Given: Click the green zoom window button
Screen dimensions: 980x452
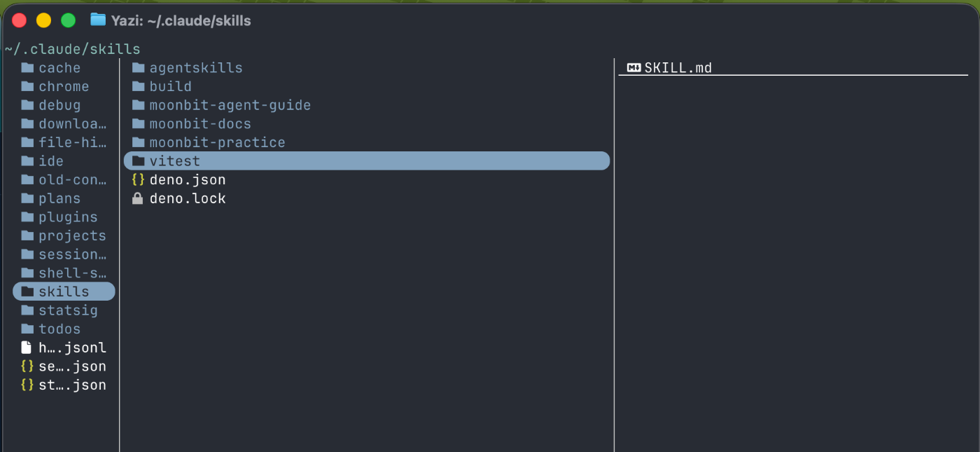Looking at the screenshot, I should click(x=68, y=20).
